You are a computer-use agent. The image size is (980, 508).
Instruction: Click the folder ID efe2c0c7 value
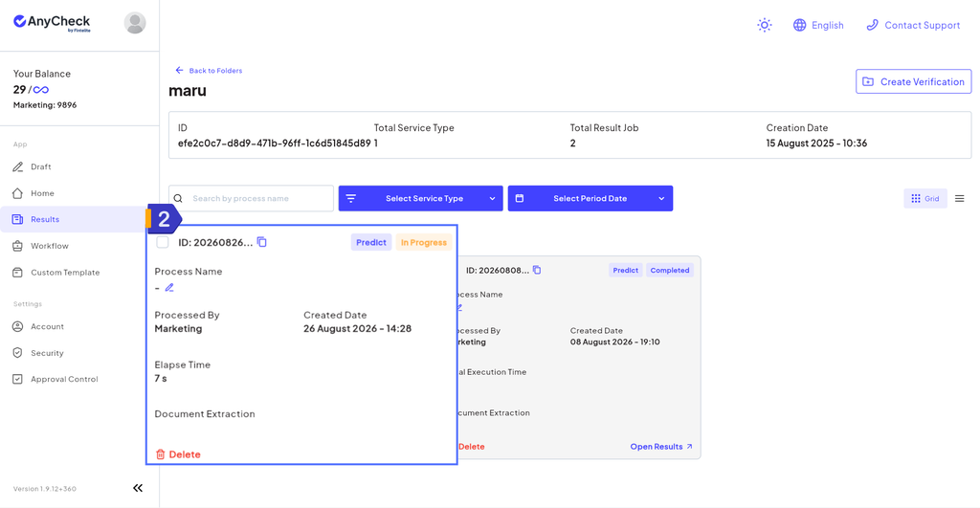(275, 144)
